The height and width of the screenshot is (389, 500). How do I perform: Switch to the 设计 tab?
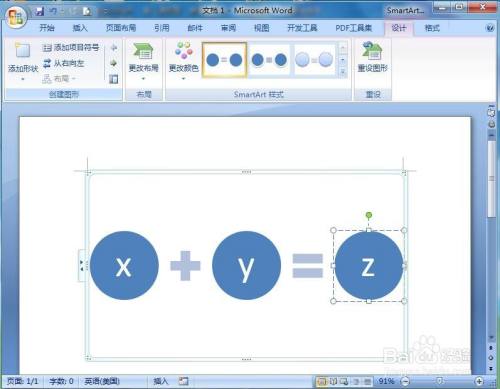tap(399, 28)
